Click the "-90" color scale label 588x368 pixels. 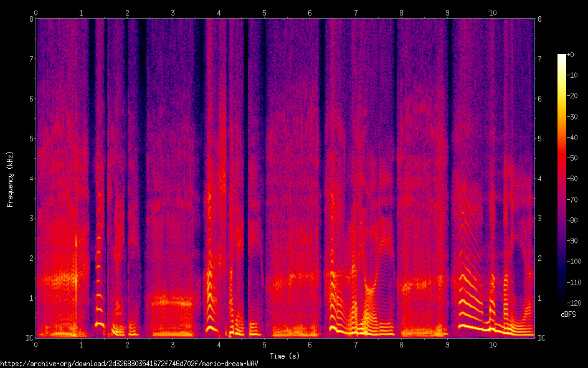coord(572,241)
